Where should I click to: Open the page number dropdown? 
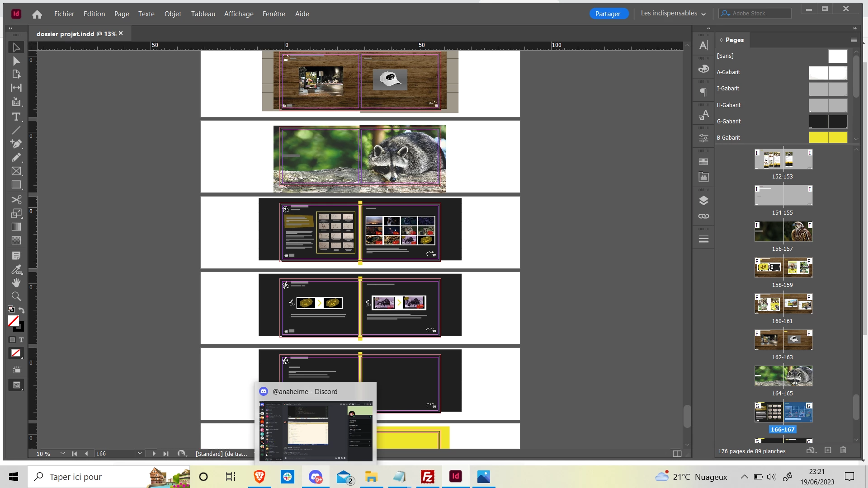point(140,453)
